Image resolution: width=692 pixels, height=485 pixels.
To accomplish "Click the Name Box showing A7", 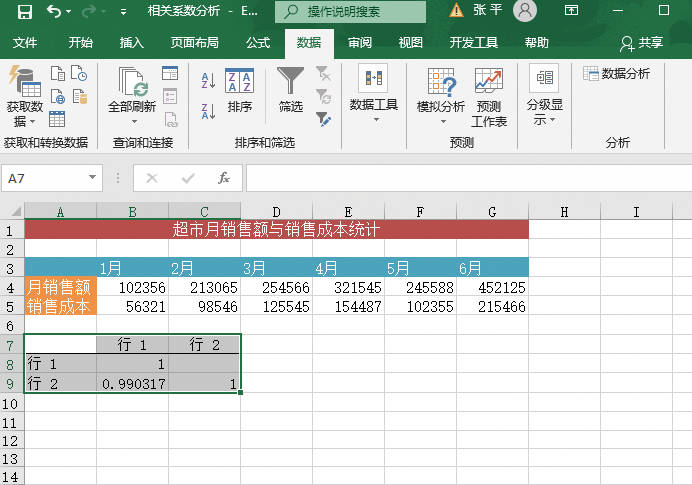I will coord(44,178).
